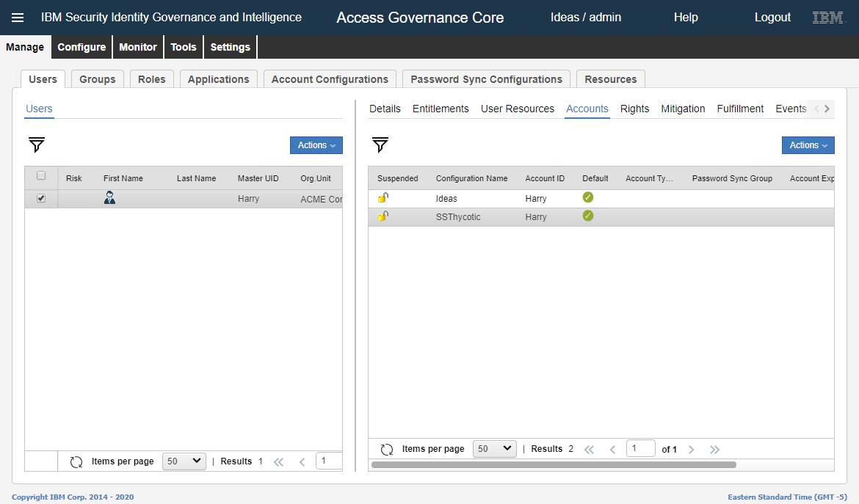Go to previous page of Accounts list

pos(612,449)
